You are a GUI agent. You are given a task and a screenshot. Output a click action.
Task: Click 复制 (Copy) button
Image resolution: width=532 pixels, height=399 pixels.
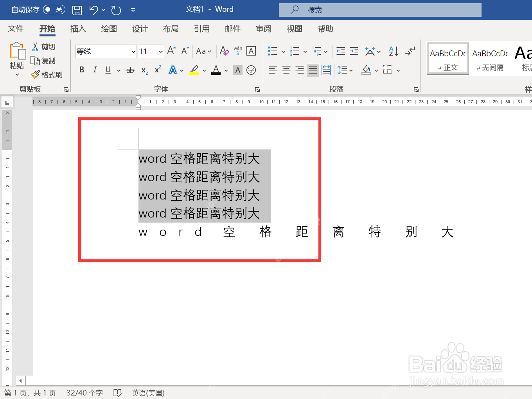(x=44, y=61)
